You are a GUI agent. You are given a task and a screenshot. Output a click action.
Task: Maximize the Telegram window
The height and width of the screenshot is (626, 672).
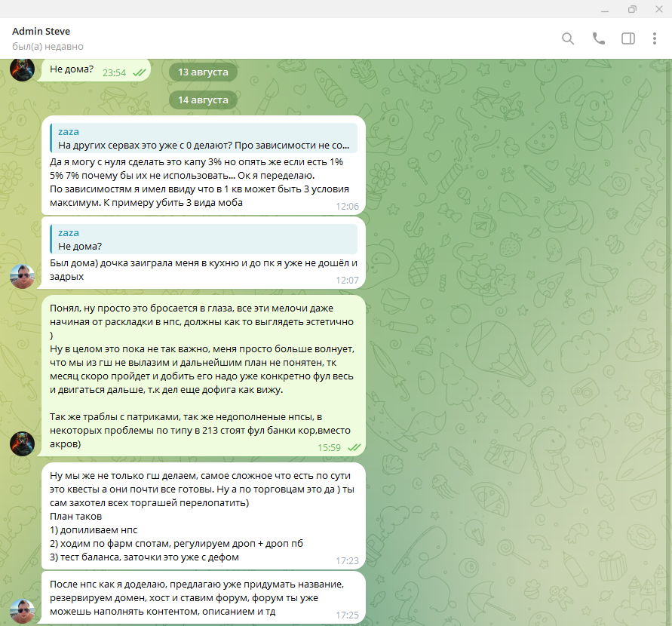pos(632,9)
